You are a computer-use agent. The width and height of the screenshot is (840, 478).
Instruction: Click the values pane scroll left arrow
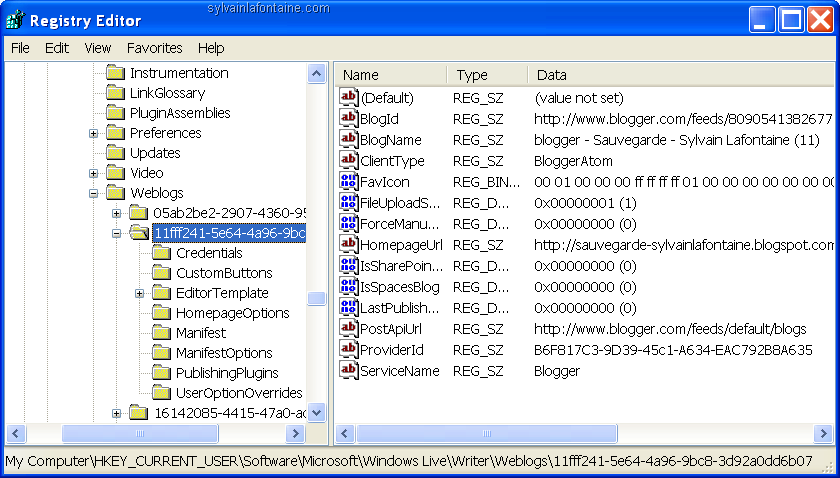tap(346, 434)
